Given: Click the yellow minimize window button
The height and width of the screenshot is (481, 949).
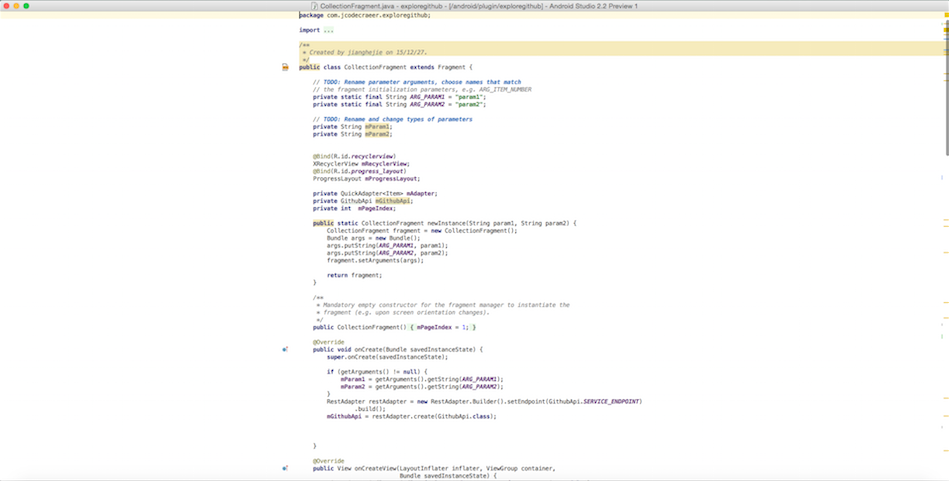Looking at the screenshot, I should 16,6.
